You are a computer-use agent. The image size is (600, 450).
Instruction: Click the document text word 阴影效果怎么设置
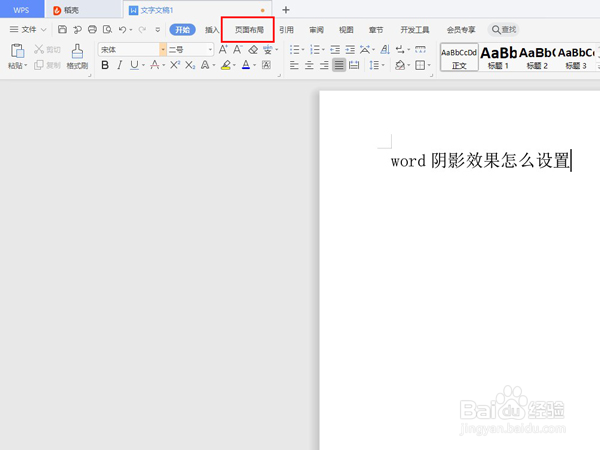(500, 160)
